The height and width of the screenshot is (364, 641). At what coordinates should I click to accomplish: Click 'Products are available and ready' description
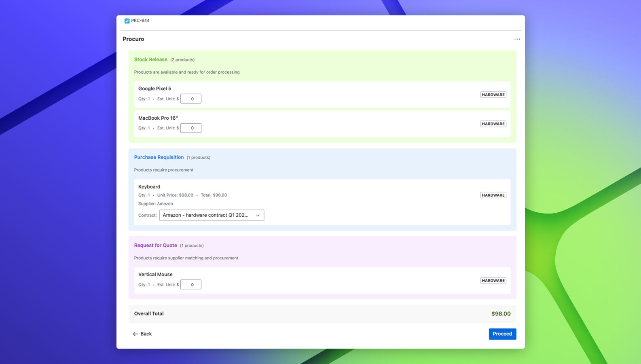(187, 72)
